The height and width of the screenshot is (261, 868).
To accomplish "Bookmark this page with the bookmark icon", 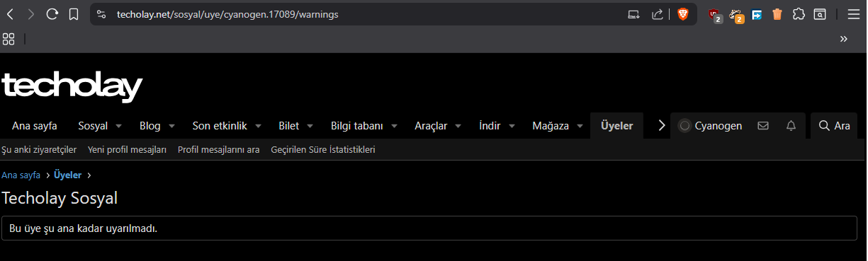I will [74, 14].
